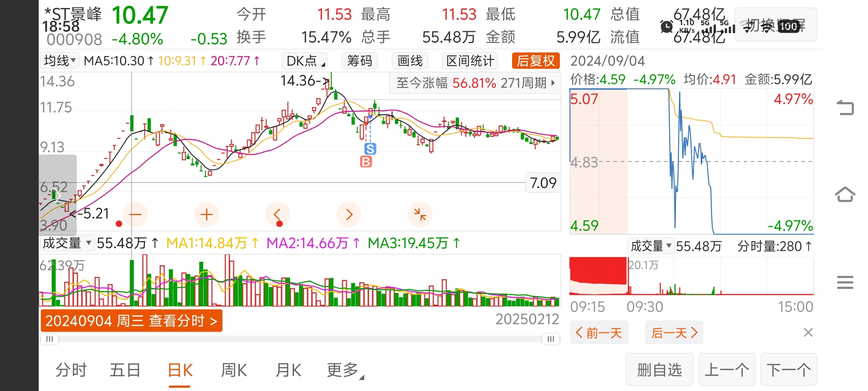Toggle the 筹码 chip distribution view
The image size is (868, 391).
point(359,61)
